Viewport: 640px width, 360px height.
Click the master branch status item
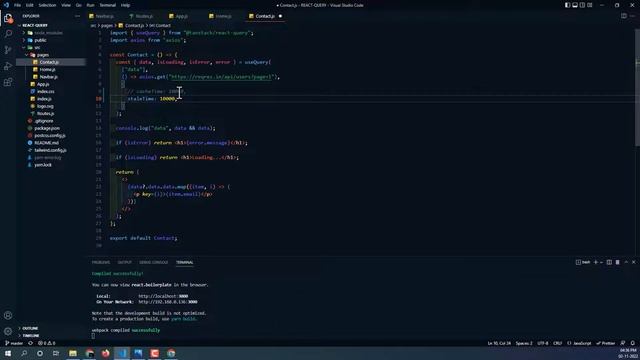(x=14, y=343)
